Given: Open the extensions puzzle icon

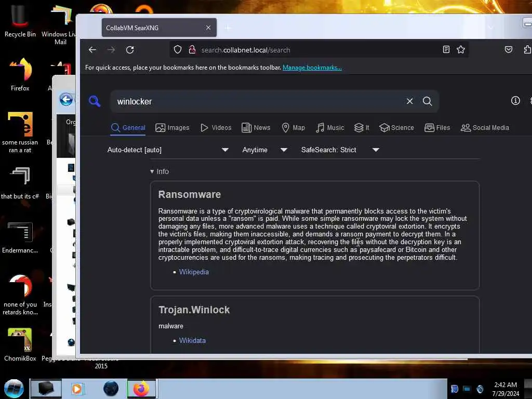Looking at the screenshot, I should coord(527,49).
